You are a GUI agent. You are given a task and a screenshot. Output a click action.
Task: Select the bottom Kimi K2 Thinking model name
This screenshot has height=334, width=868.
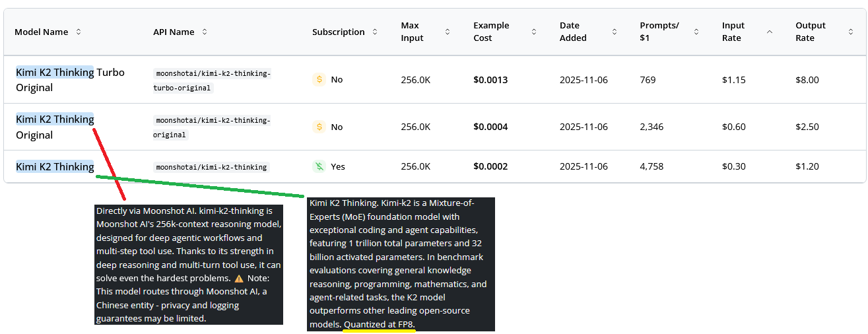[x=55, y=167]
